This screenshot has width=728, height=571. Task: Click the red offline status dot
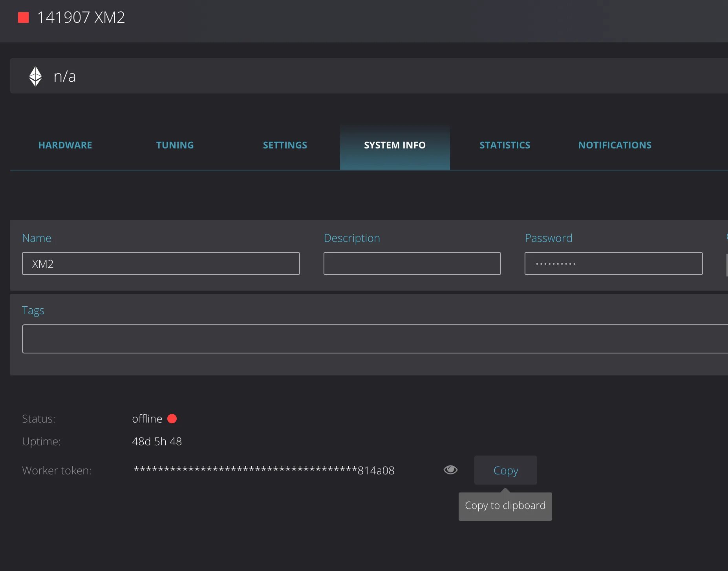pos(172,419)
